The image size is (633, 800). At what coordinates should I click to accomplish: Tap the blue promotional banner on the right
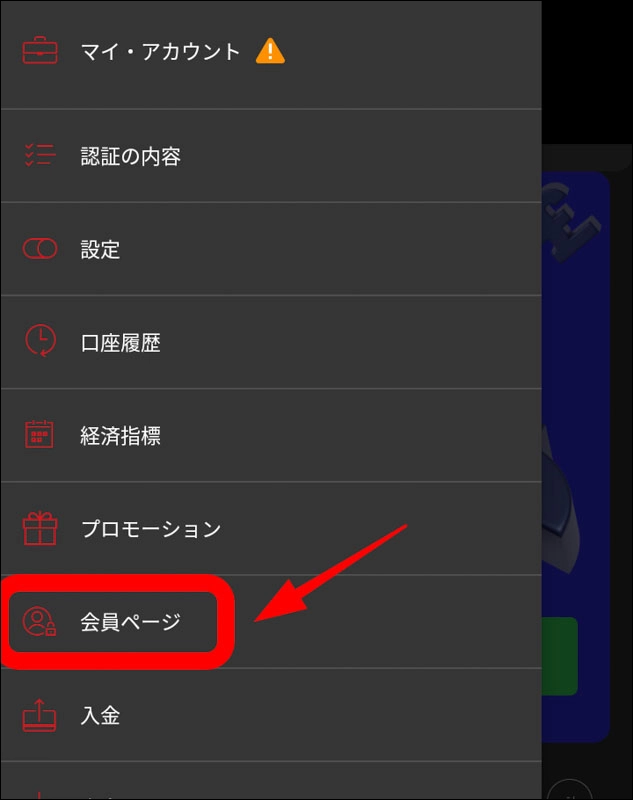[576, 457]
